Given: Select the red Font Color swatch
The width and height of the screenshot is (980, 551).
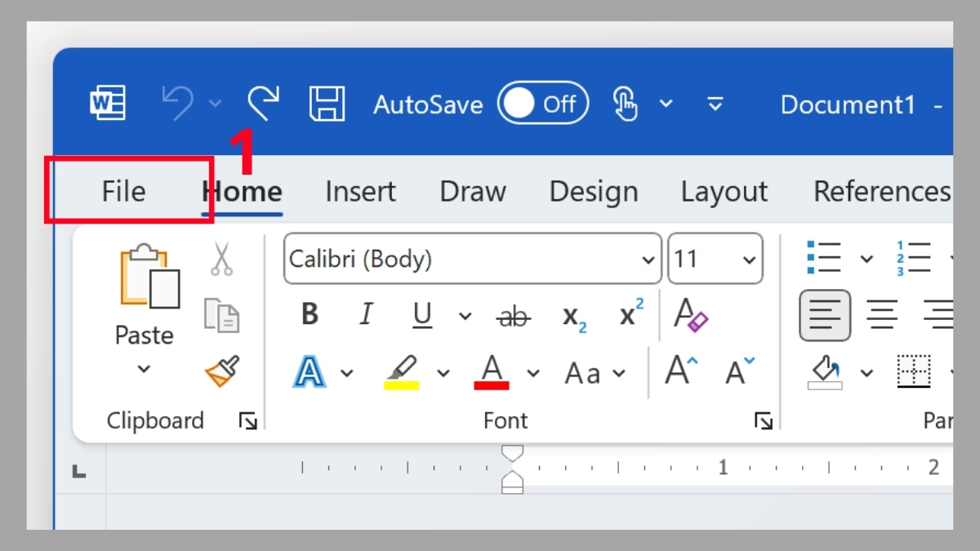Looking at the screenshot, I should point(490,373).
